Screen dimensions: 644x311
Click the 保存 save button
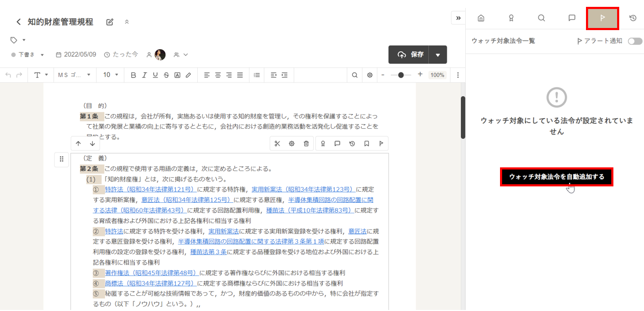[410, 55]
